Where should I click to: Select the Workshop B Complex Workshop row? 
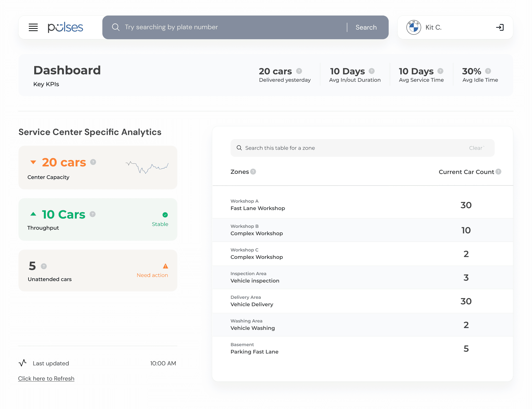click(x=363, y=230)
